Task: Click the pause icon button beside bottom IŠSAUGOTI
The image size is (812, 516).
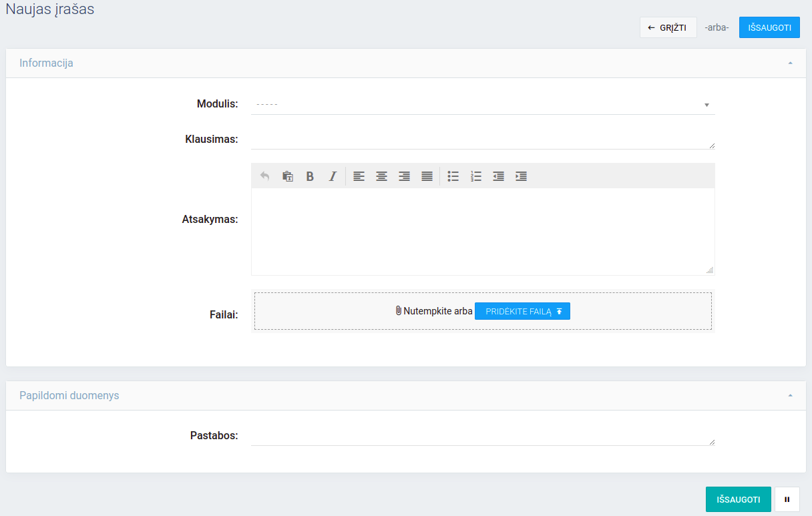Action: [787, 499]
